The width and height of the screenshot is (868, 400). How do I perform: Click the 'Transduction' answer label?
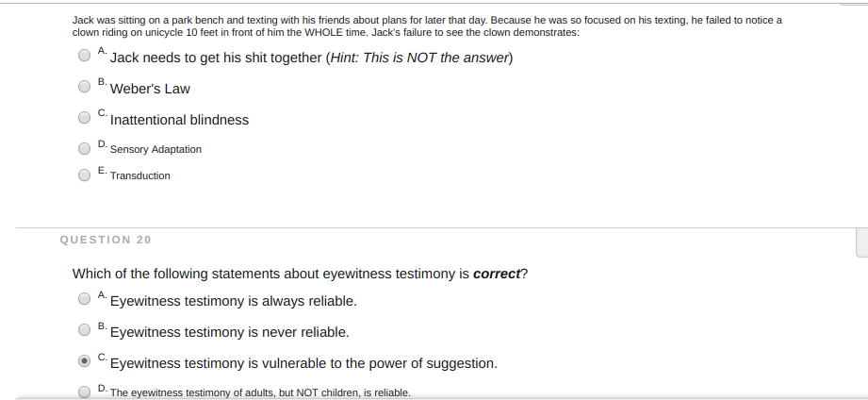[140, 175]
